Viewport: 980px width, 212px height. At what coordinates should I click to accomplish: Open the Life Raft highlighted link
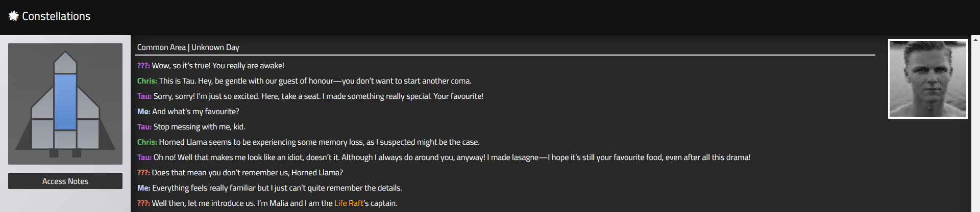[349, 203]
